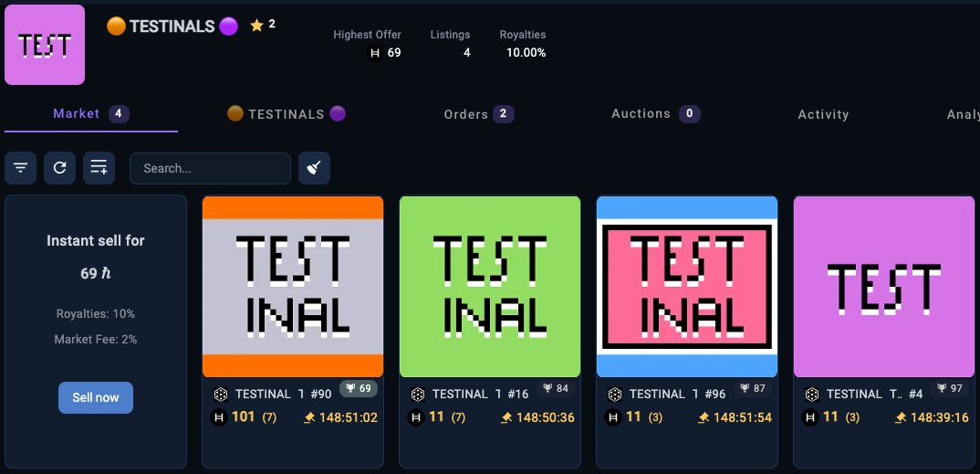Click the TESTINAL 1 #16 name
Screen dimensions: 980x474
tap(481, 394)
